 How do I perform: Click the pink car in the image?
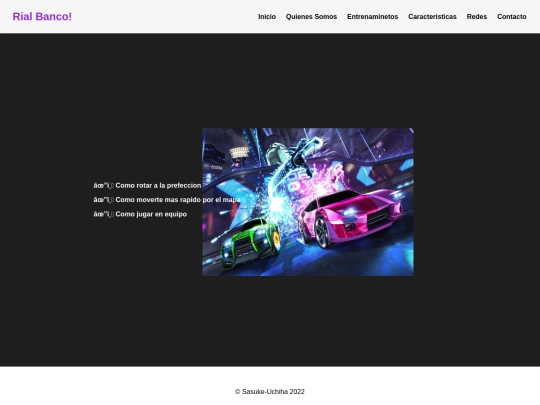(350, 217)
